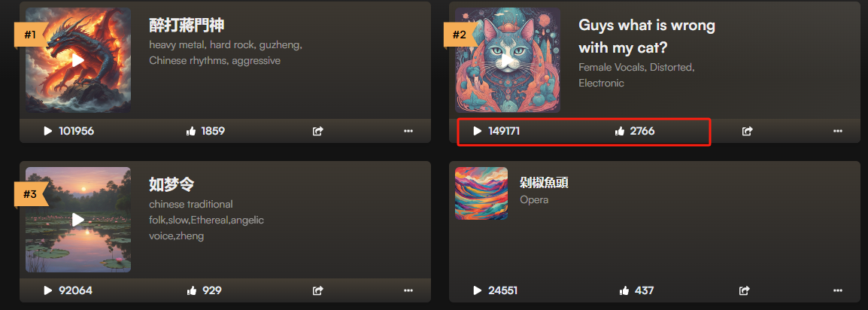868x310 pixels.
Task: Like the song with 2766 likes
Action: [x=620, y=131]
